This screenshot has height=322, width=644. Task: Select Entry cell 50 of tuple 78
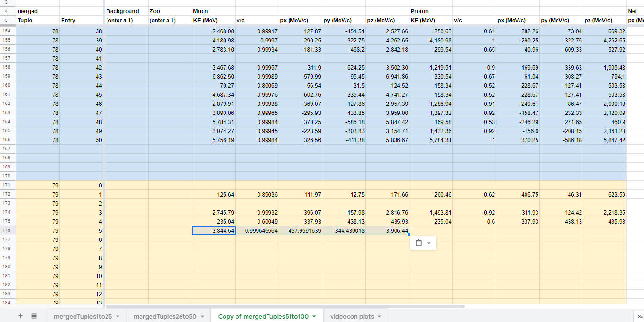(x=81, y=140)
